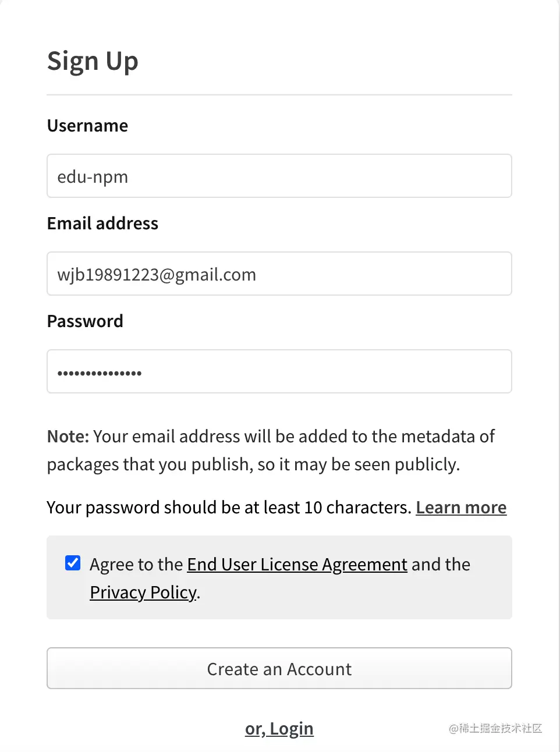Open the Privacy Policy link
This screenshot has height=752, width=560.
tap(143, 593)
